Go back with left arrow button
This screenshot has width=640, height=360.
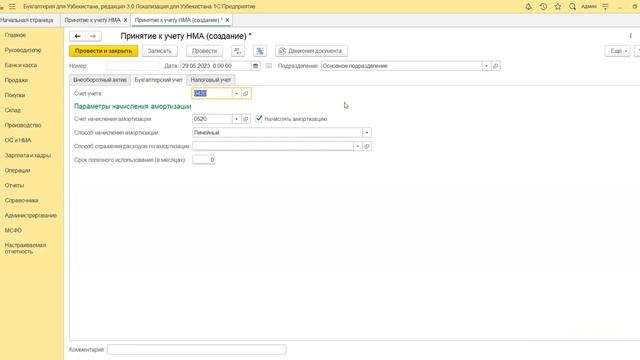[x=78, y=36]
